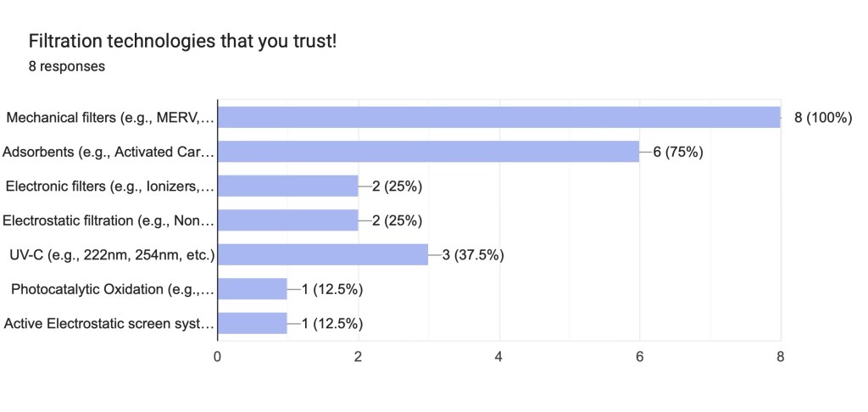Click the '8 (100%)' value label
The width and height of the screenshot is (868, 412).
(x=823, y=118)
